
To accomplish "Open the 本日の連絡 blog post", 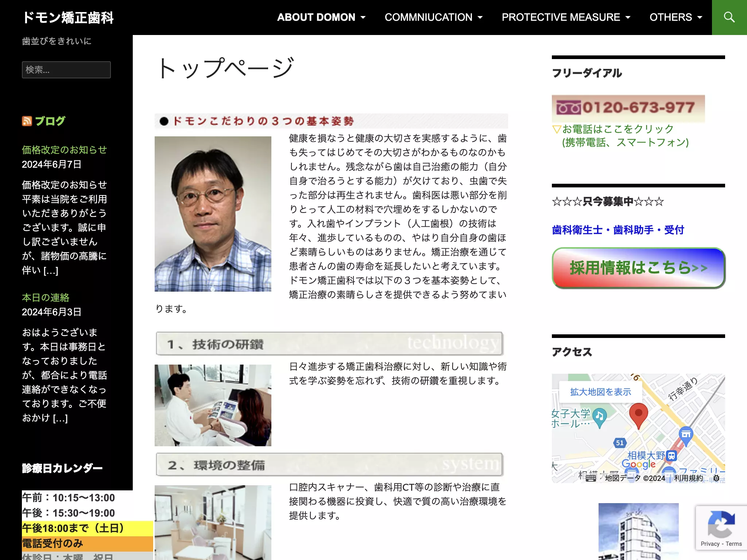I will (x=46, y=297).
